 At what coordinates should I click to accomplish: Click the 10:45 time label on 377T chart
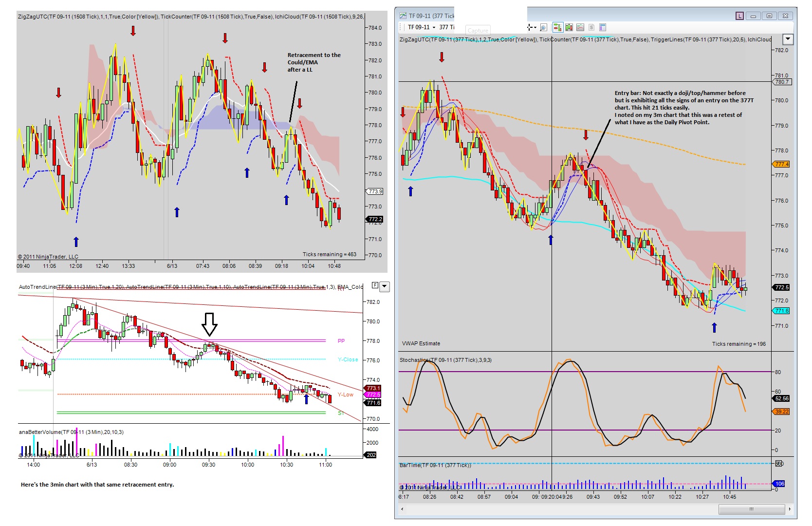tap(729, 497)
